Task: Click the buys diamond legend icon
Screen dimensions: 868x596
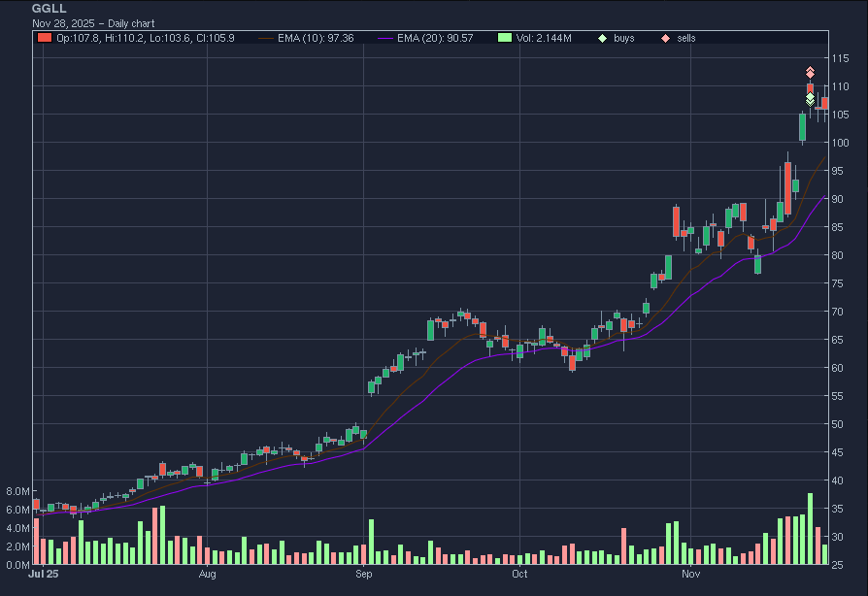Action: [602, 38]
